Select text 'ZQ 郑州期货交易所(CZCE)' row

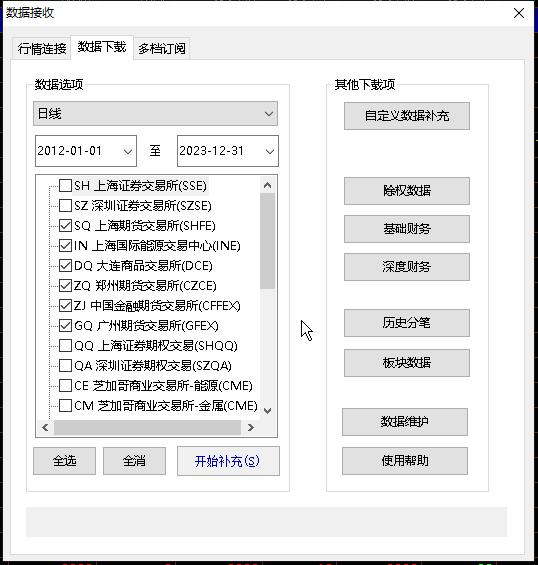point(145,286)
